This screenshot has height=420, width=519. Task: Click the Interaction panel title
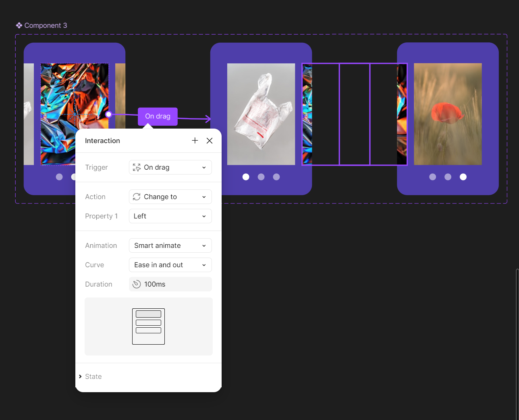[x=102, y=141]
